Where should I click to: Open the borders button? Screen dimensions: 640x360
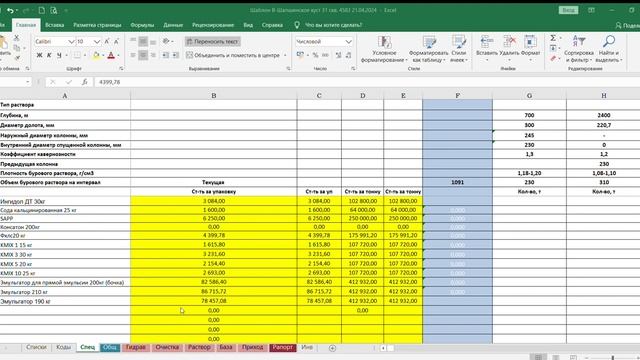coord(77,55)
